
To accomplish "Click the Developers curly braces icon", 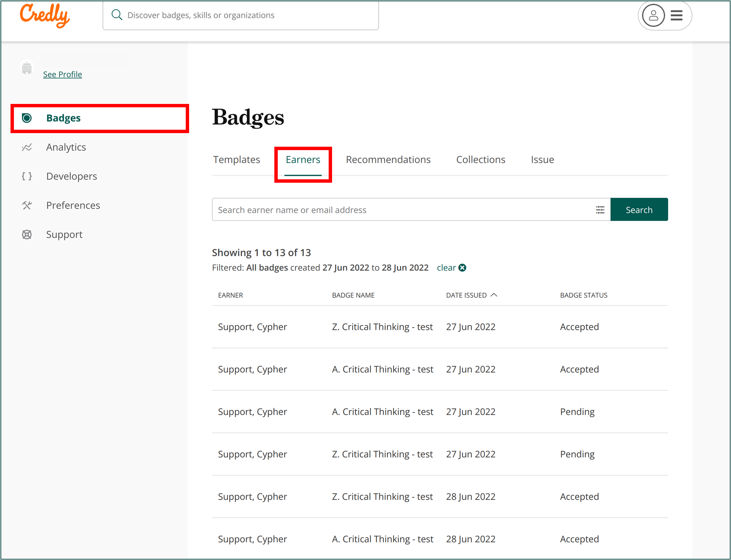I will tap(27, 176).
